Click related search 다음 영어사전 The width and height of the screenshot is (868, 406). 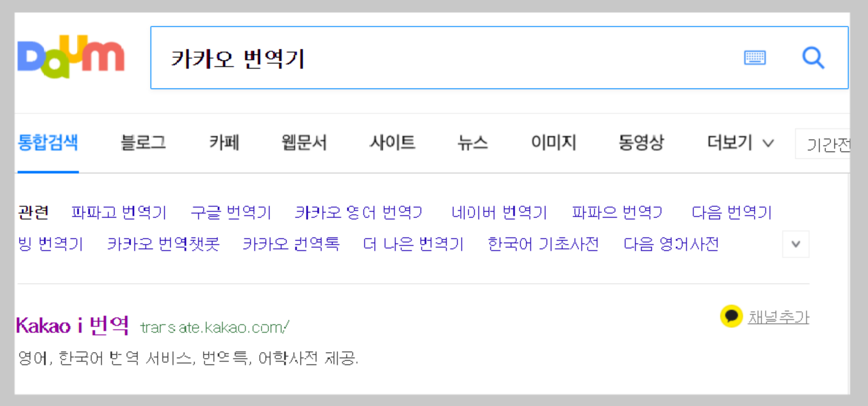point(672,244)
